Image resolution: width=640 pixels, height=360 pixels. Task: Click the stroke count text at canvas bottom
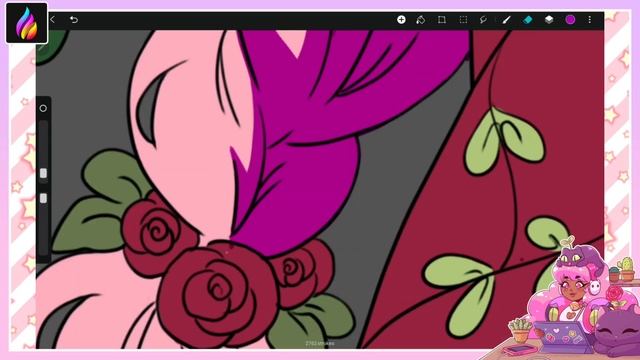coord(320,343)
